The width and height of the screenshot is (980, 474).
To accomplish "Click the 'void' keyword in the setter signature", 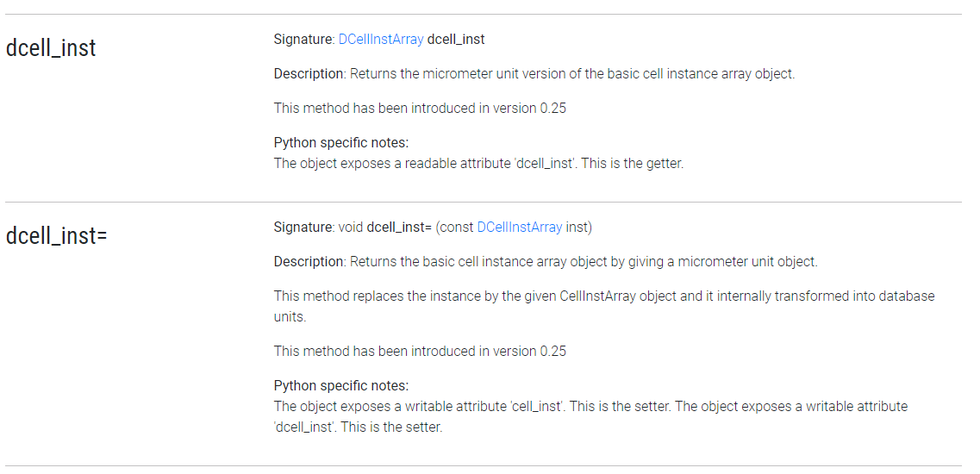I will (x=351, y=227).
